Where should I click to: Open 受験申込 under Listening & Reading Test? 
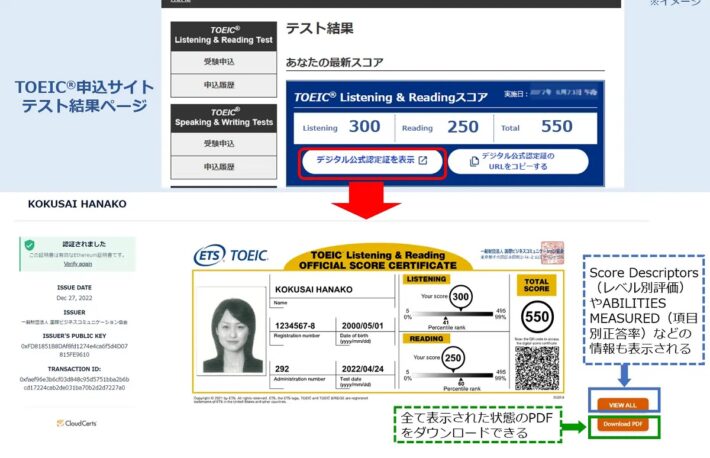coord(224,62)
